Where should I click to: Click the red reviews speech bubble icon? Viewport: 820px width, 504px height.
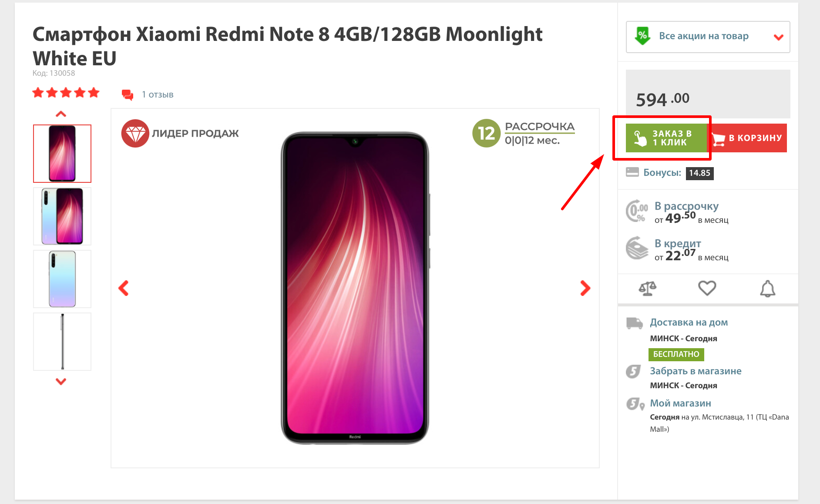(x=128, y=94)
